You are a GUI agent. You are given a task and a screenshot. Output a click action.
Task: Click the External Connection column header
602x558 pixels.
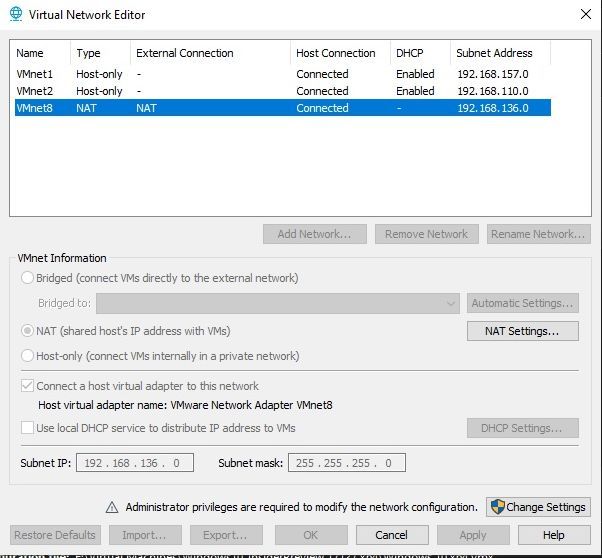pyautogui.click(x=210, y=53)
